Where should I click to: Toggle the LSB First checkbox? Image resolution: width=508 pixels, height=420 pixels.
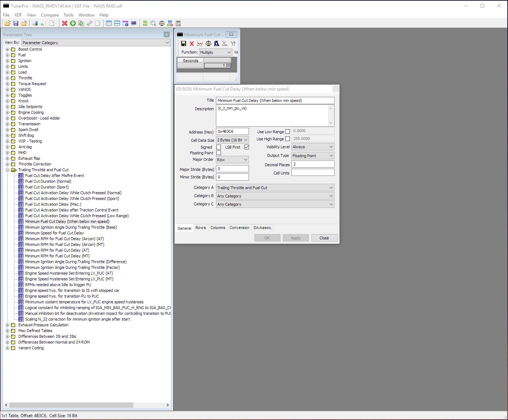click(x=246, y=147)
